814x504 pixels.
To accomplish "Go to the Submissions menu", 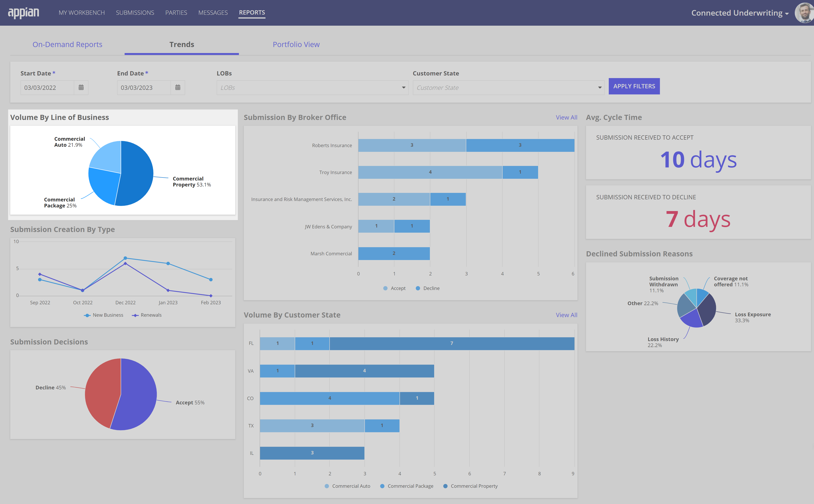I will point(135,13).
